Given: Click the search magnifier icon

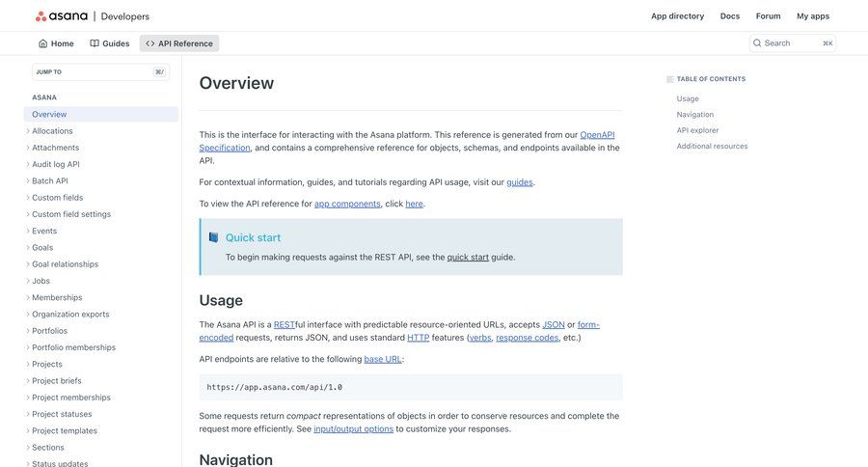Looking at the screenshot, I should (757, 42).
